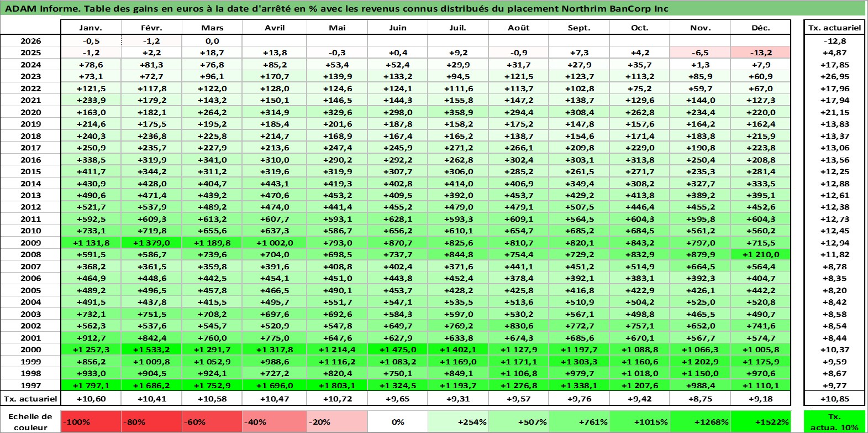Click the 2025 December cell '-13,2'

[761, 53]
